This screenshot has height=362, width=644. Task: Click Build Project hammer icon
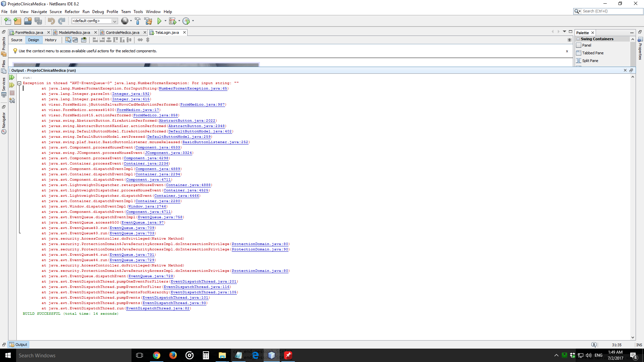[138, 21]
